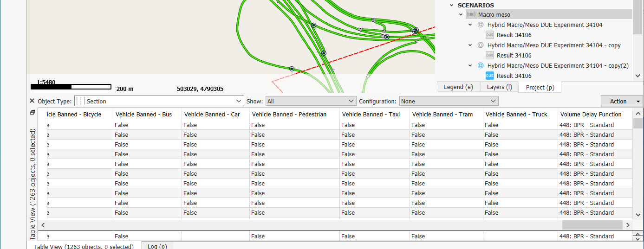Viewport: 644px width, 249px height.
Task: Click the blue DUE result icon
Action: pyautogui.click(x=490, y=76)
